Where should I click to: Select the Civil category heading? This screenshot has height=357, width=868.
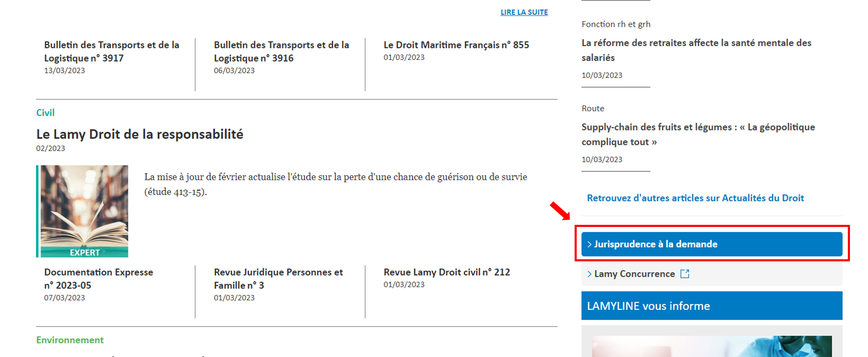pyautogui.click(x=45, y=112)
